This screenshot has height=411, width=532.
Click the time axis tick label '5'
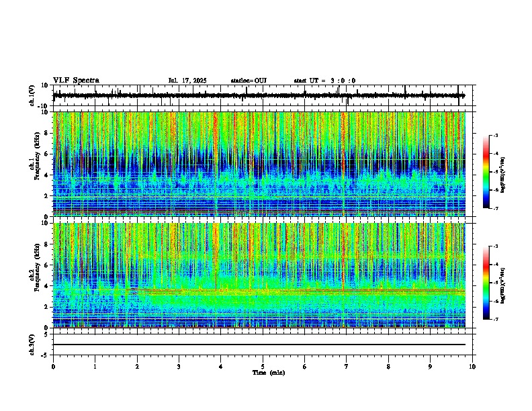click(263, 367)
